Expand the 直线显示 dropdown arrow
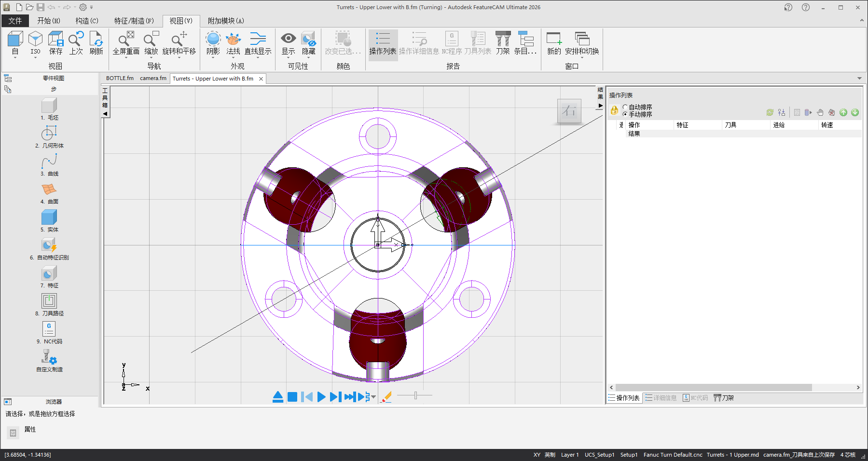 pyautogui.click(x=258, y=58)
